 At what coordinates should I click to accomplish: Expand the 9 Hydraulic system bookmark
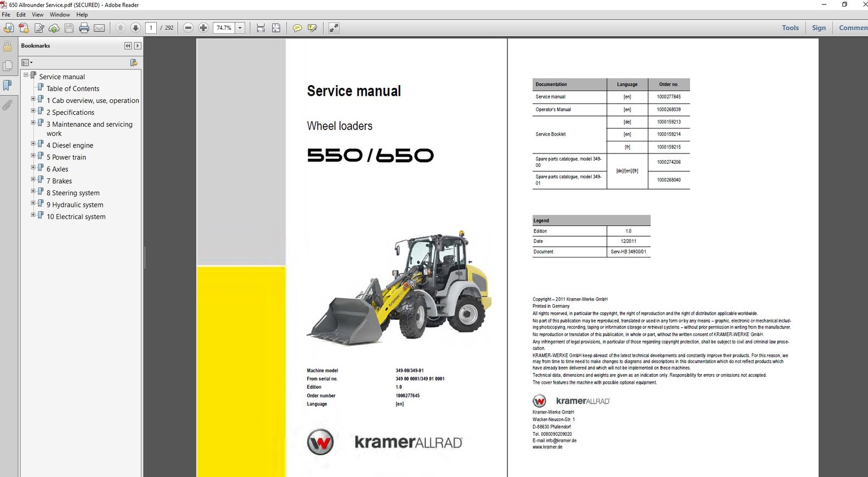click(33, 203)
